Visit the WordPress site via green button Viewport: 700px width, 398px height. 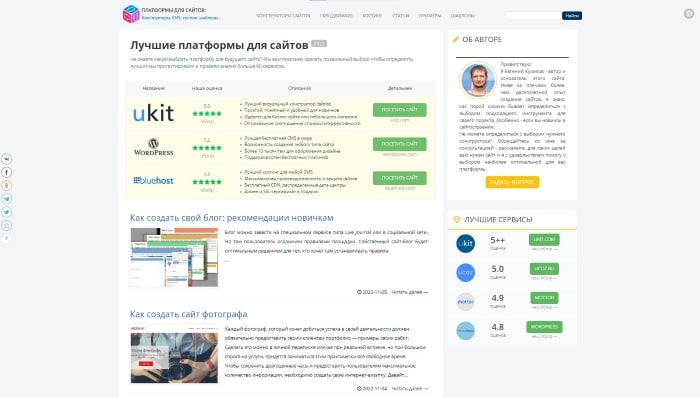tap(400, 144)
